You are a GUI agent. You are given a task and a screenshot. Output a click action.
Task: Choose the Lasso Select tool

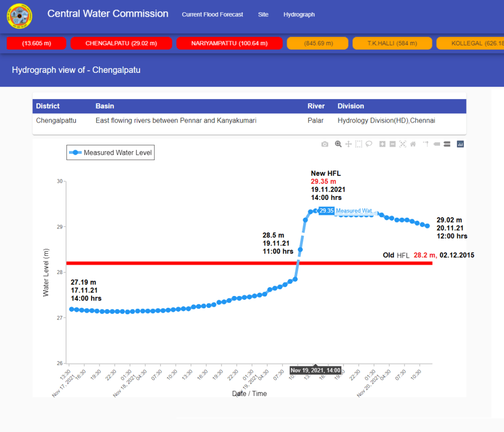click(369, 144)
